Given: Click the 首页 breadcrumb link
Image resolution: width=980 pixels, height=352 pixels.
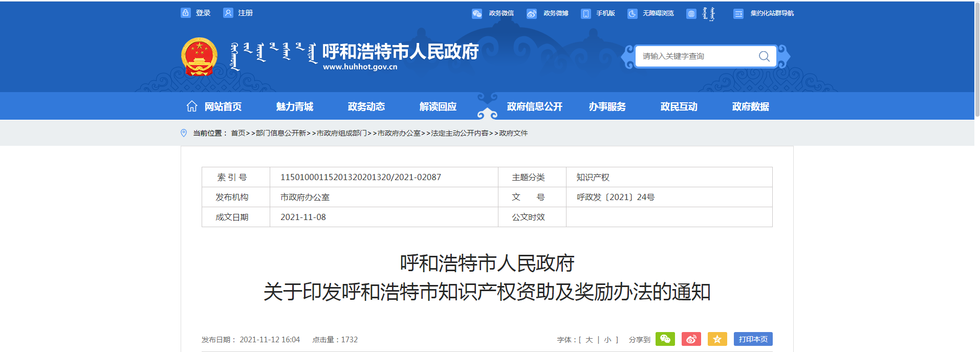Looking at the screenshot, I should (238, 133).
